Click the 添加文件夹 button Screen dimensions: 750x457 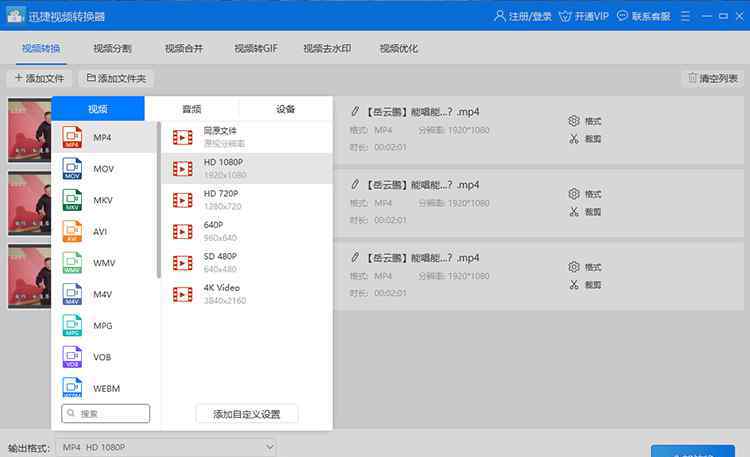[116, 78]
